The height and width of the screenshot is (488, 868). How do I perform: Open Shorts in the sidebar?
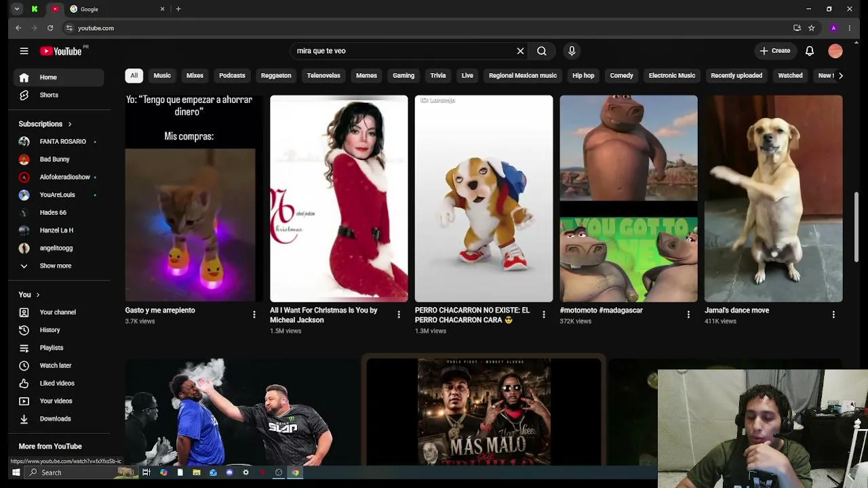click(59, 95)
